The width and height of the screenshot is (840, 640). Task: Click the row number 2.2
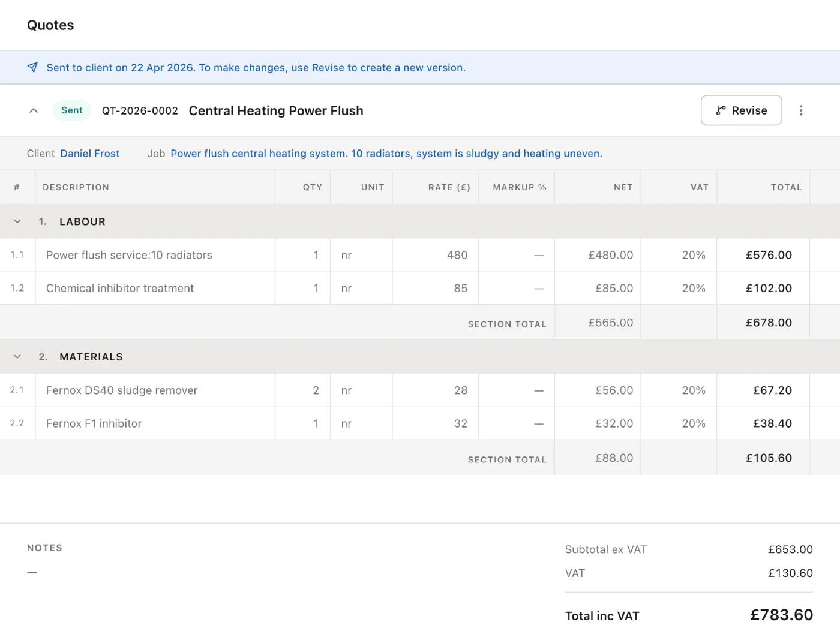tap(17, 423)
